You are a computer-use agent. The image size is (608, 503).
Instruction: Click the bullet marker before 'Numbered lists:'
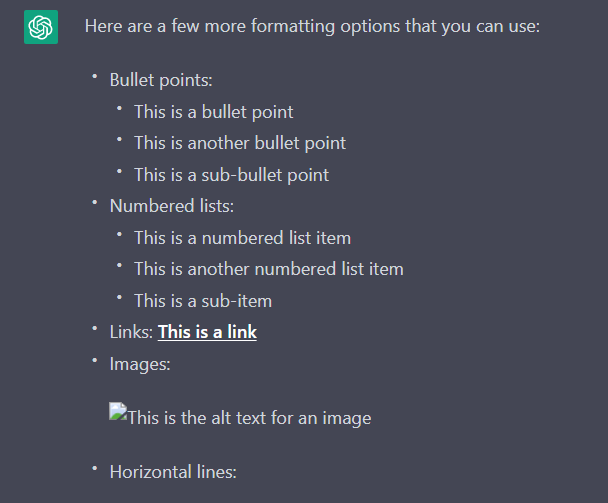[x=95, y=202]
